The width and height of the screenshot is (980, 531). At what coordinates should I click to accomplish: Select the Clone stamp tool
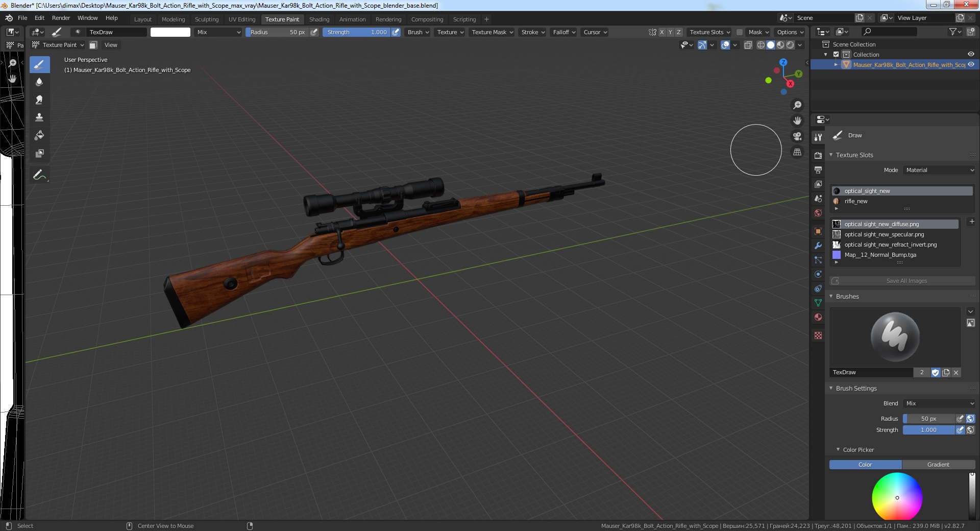[39, 118]
